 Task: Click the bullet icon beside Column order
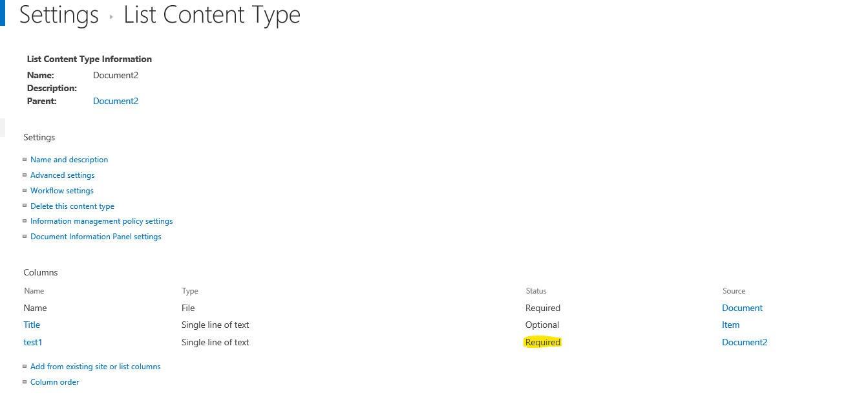tap(25, 382)
